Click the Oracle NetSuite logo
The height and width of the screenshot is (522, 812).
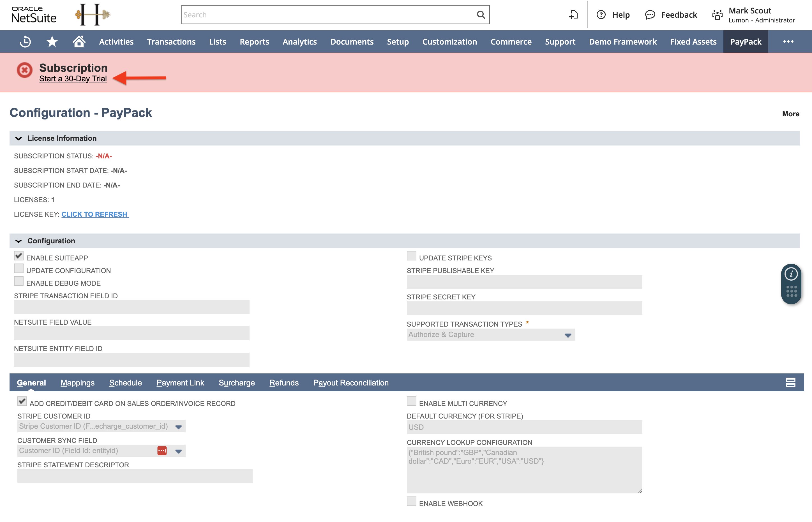pyautogui.click(x=34, y=15)
